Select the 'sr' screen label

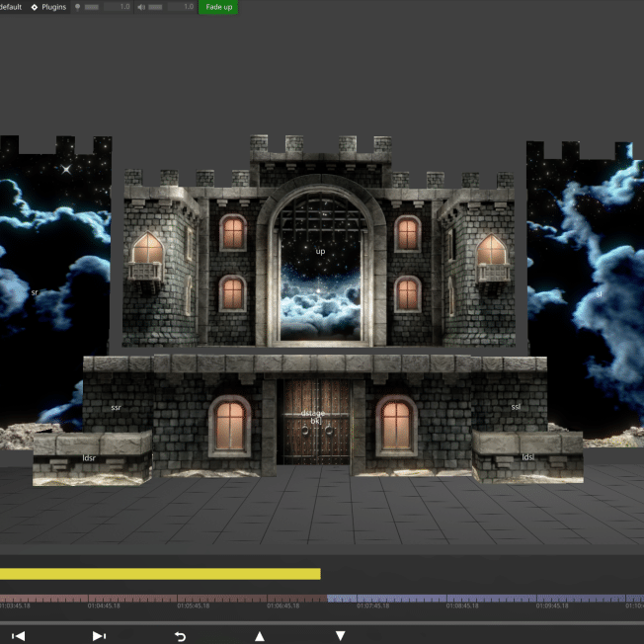click(35, 292)
